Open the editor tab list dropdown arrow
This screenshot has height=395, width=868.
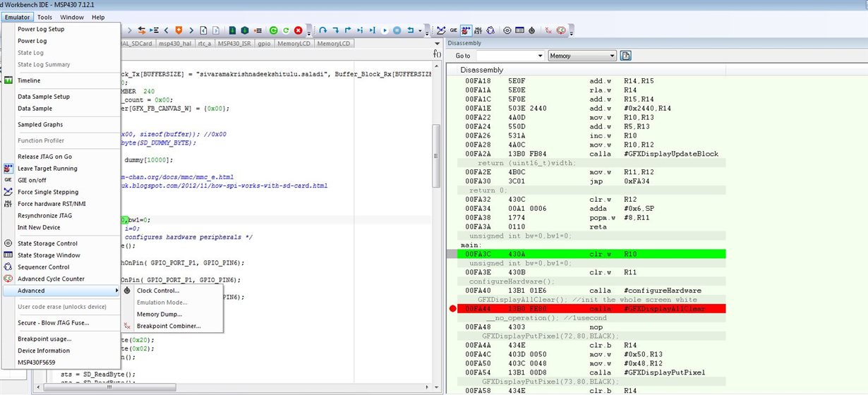[438, 44]
